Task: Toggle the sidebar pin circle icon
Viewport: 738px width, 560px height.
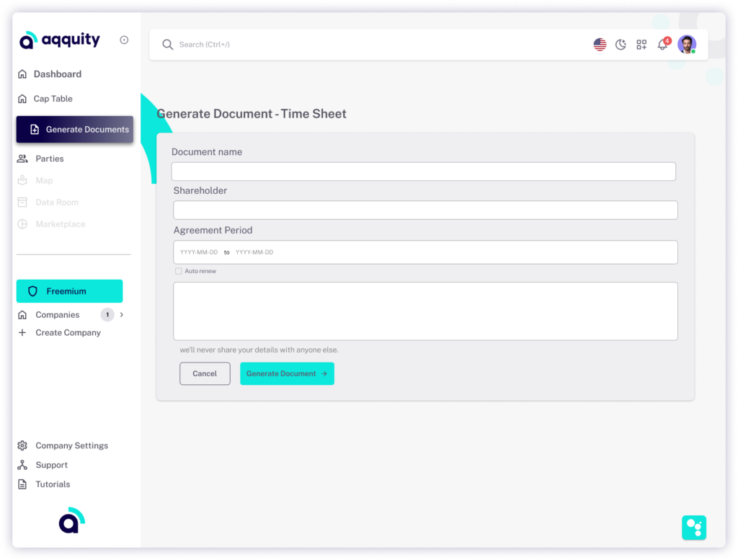Action: pos(124,40)
